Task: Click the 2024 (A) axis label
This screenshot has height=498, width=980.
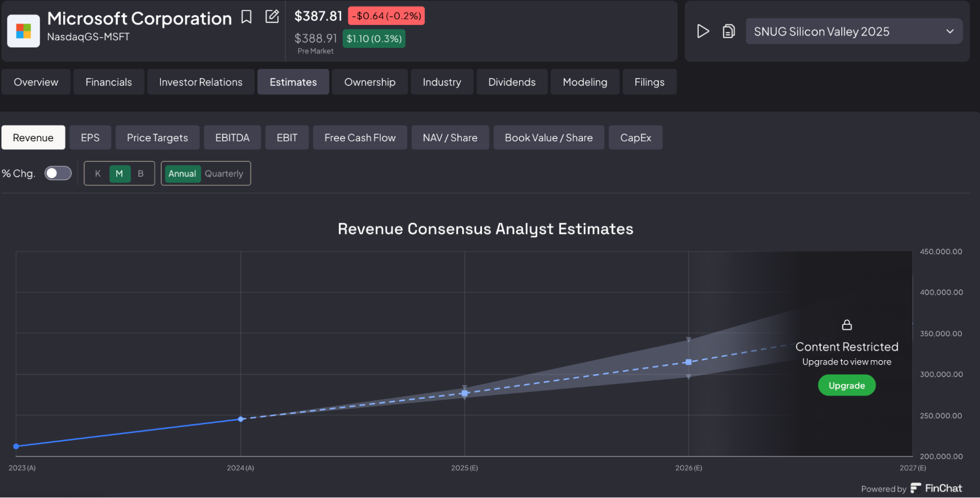Action: (x=240, y=468)
